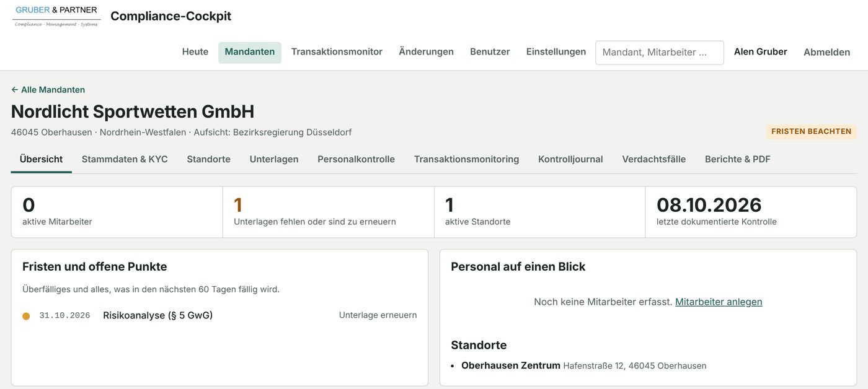Click the Nordlicht Sportwetten GmbH heading
This screenshot has height=389, width=868.
(x=133, y=111)
